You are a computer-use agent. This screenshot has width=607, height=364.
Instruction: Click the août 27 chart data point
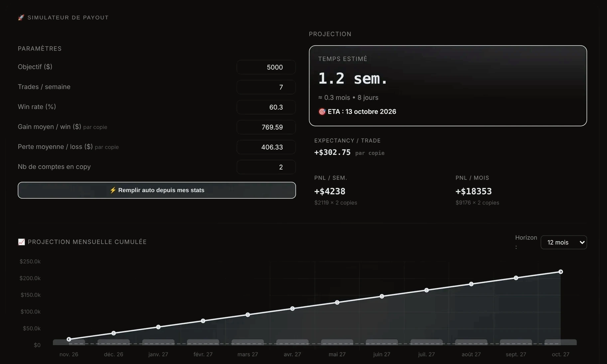click(x=471, y=284)
